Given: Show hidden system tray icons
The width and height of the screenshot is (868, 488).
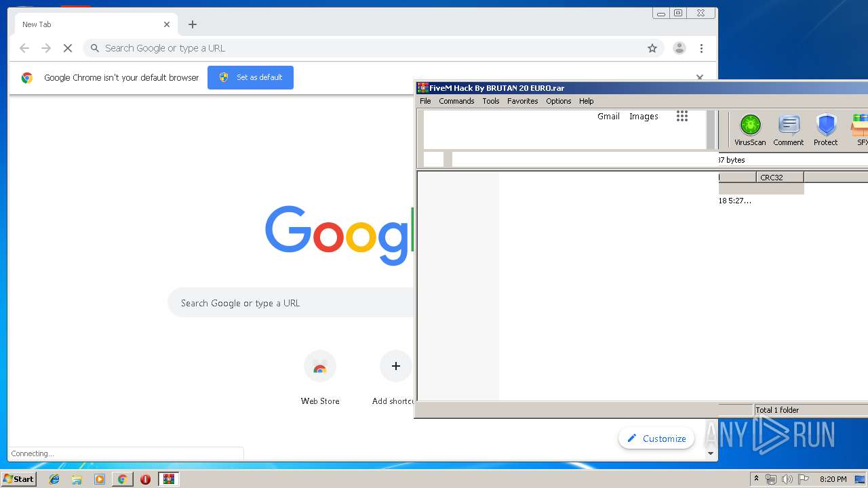Looking at the screenshot, I should (x=756, y=479).
